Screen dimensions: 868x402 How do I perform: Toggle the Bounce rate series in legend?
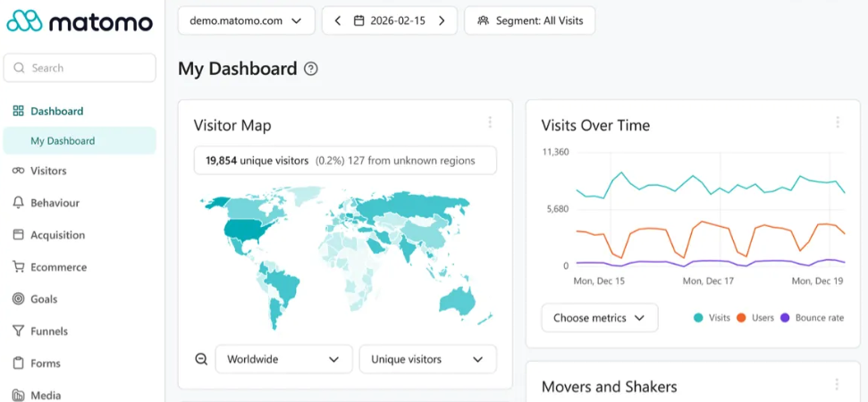812,318
